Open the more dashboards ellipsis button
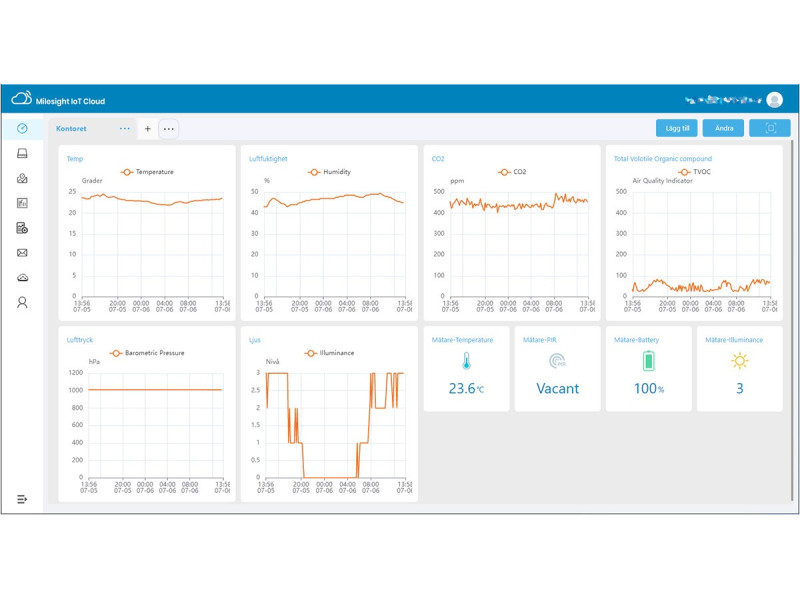Image resolution: width=800 pixels, height=600 pixels. tap(169, 128)
